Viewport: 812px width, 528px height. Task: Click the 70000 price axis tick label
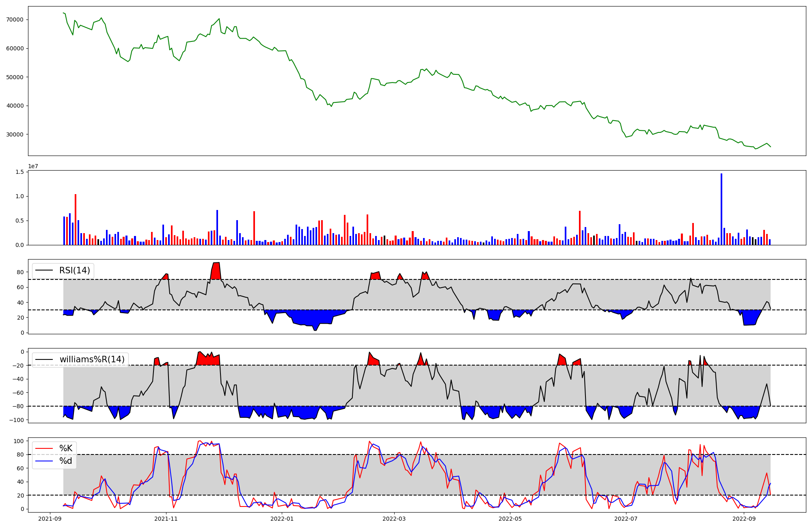(15, 20)
